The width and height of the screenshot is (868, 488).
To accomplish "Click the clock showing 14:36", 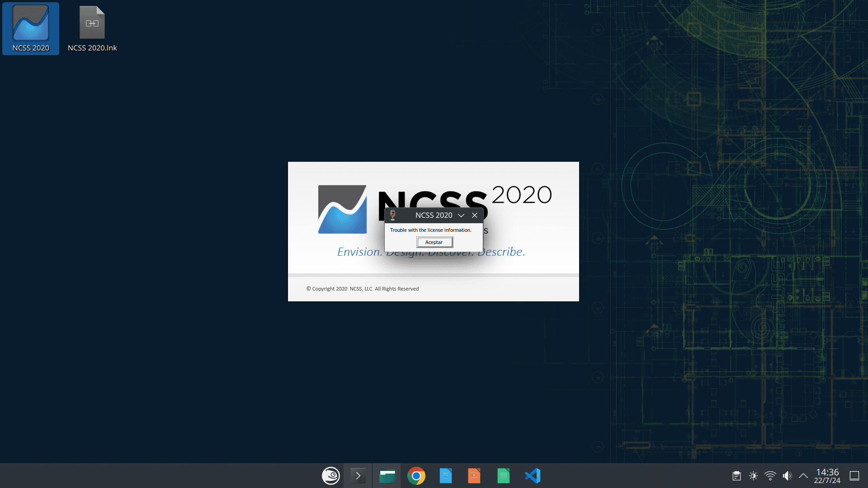I will 827,476.
